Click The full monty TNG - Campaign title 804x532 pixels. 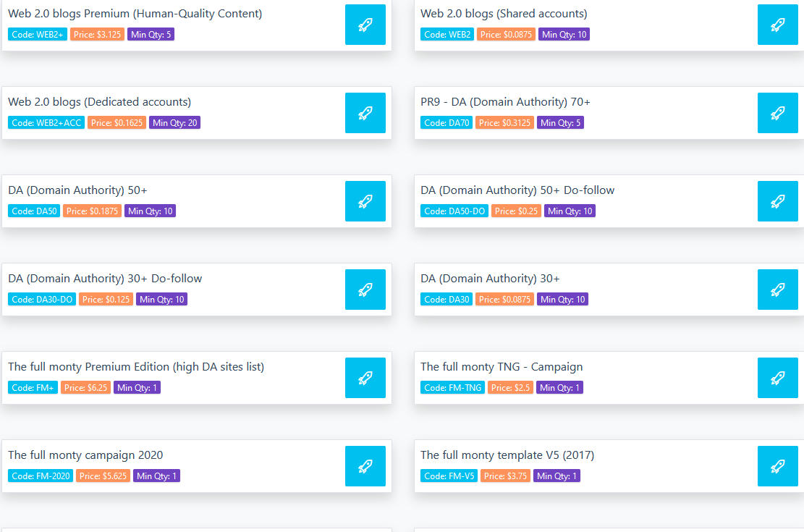click(502, 366)
